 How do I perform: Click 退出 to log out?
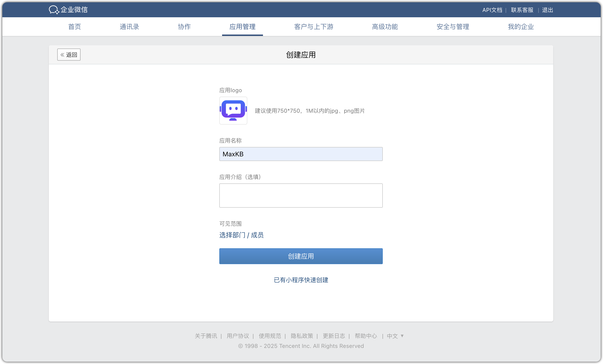pyautogui.click(x=547, y=10)
